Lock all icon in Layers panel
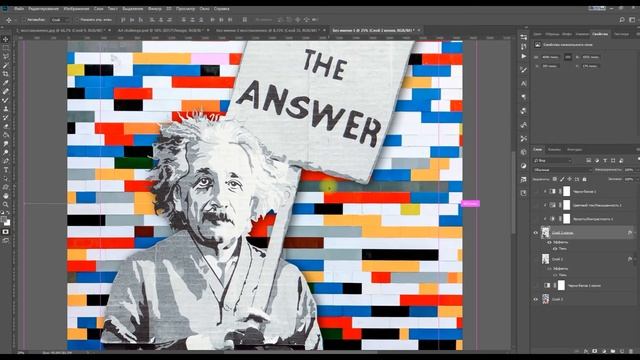Viewport: 640px width, 360px height. [584, 179]
